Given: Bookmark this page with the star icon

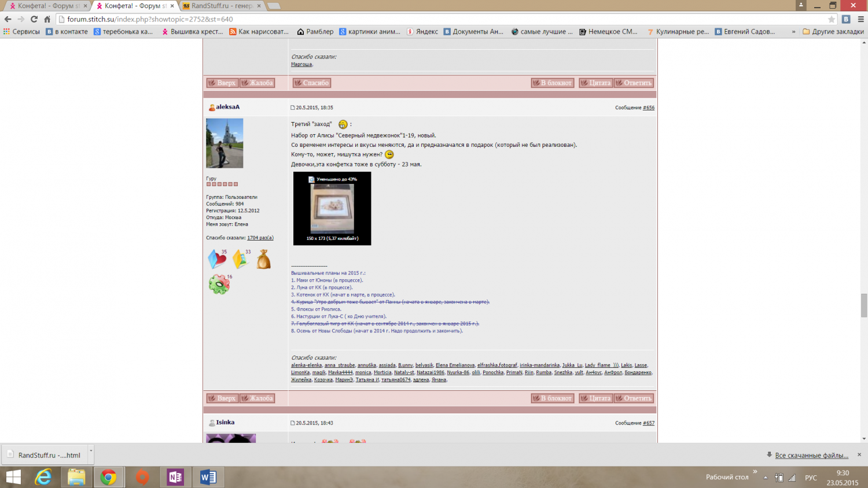Looking at the screenshot, I should (832, 19).
